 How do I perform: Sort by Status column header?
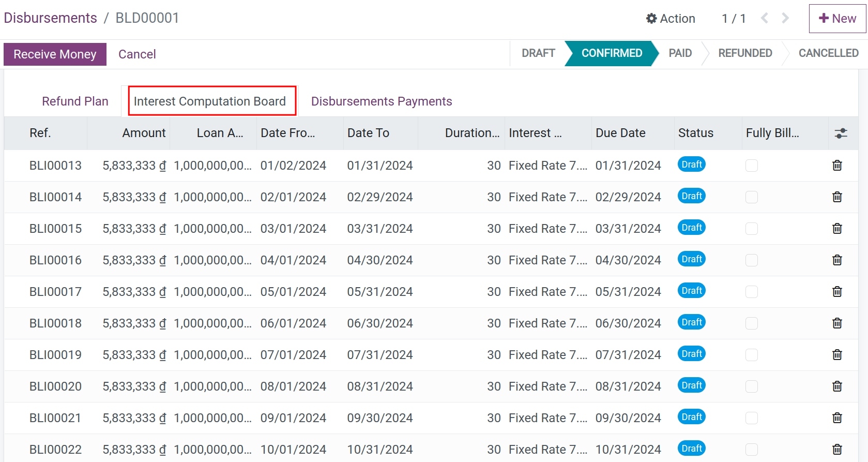click(708, 133)
